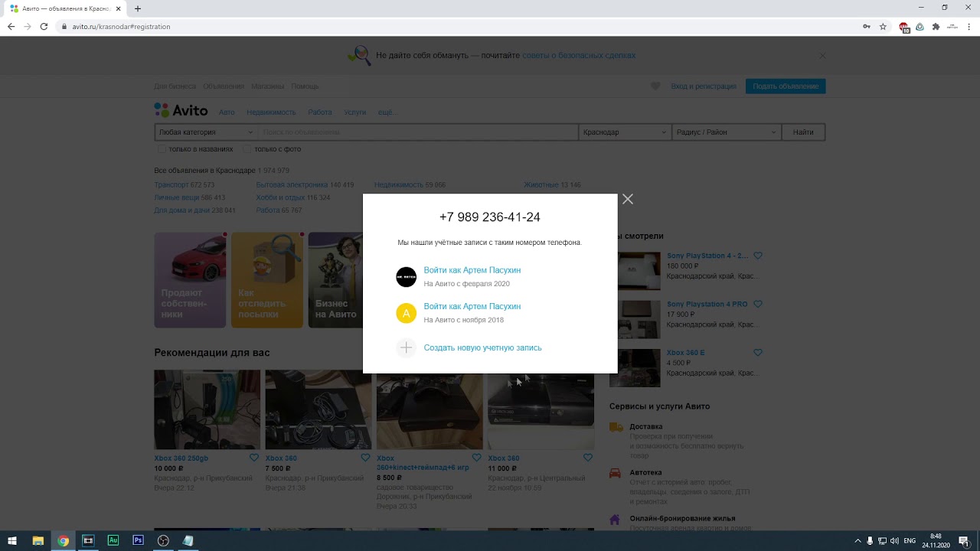Open the 'Радиус / Район' dropdown
The image size is (980, 551).
click(726, 132)
